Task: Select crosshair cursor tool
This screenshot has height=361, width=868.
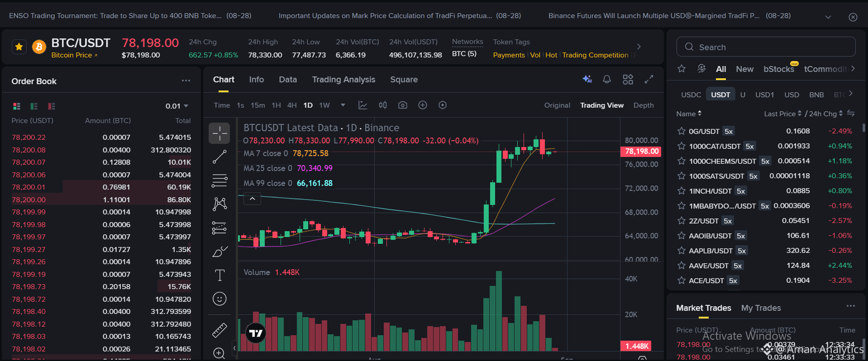Action: click(219, 133)
